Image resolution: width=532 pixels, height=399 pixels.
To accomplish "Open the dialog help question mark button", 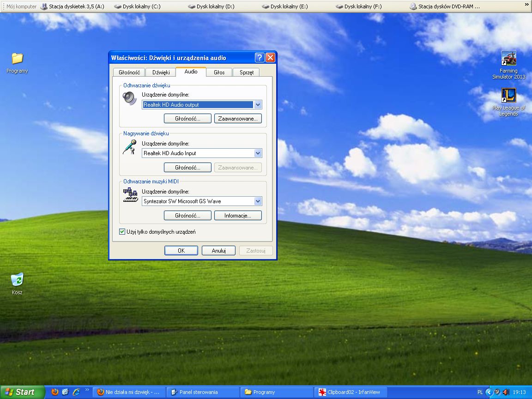I will point(260,57).
